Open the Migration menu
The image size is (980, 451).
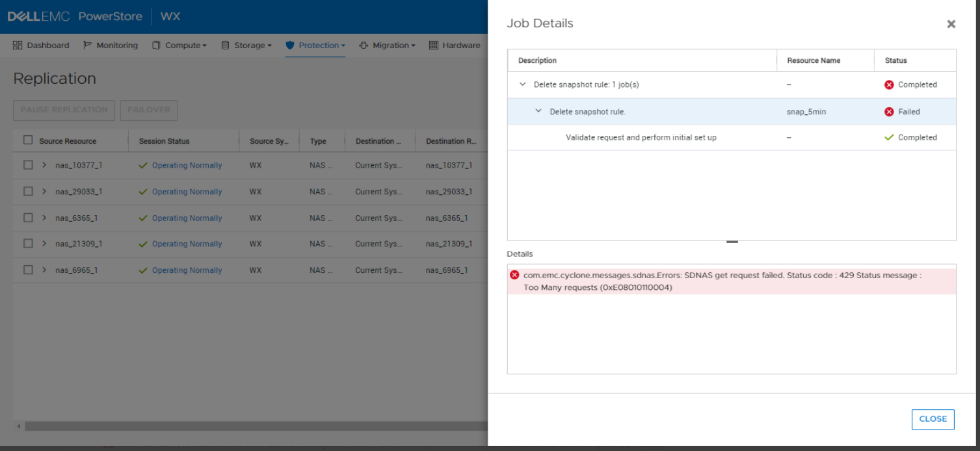pyautogui.click(x=387, y=45)
